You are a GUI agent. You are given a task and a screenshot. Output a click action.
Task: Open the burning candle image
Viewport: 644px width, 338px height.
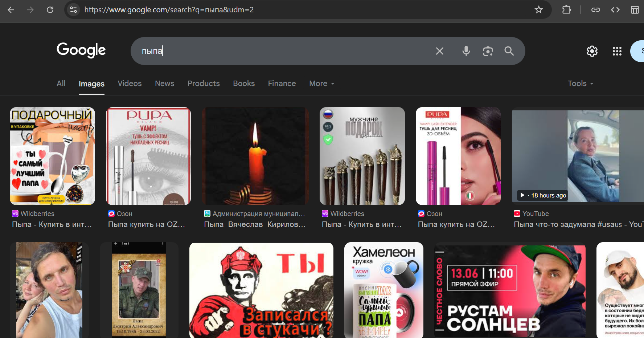coord(255,156)
